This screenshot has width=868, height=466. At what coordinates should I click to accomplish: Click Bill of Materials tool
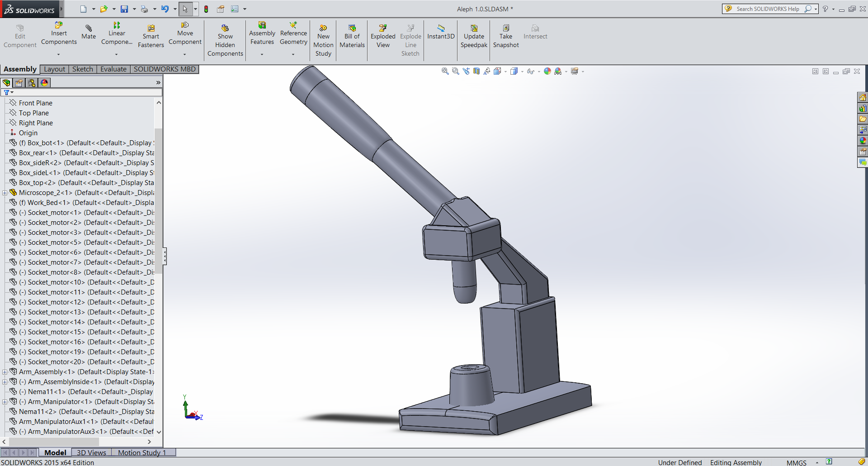click(x=352, y=36)
